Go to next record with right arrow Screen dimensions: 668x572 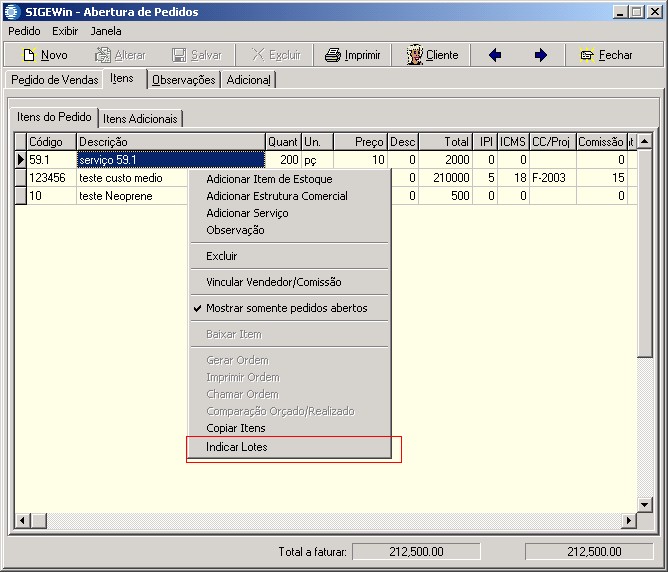(x=541, y=55)
